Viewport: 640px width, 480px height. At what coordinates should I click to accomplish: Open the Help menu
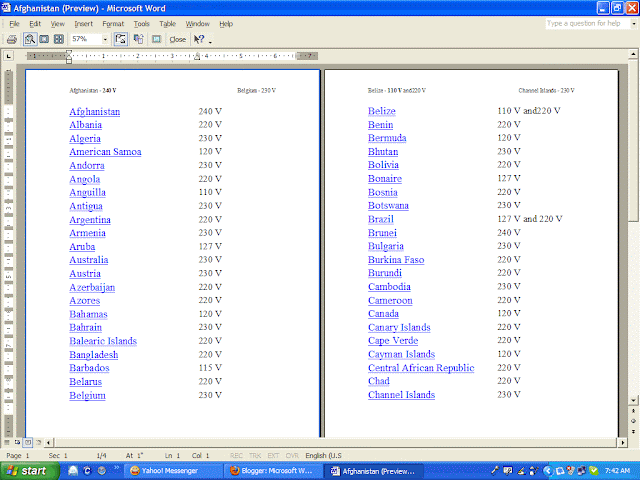pos(226,24)
